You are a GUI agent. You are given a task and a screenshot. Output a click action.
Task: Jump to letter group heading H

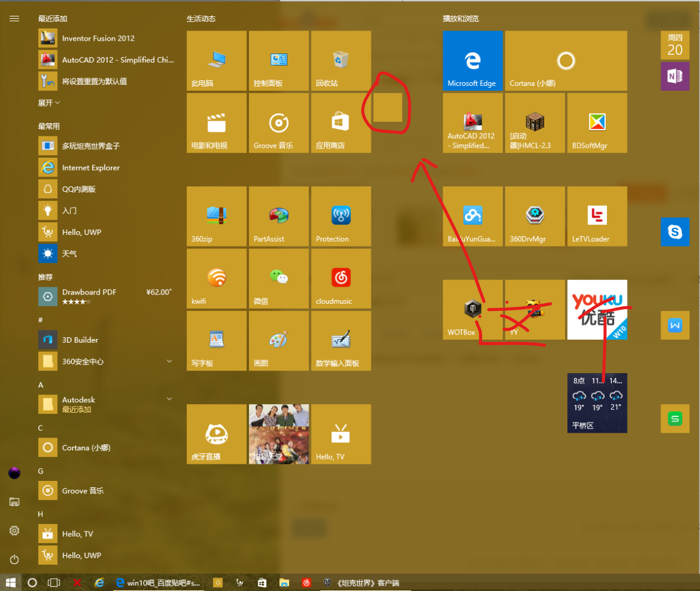(41, 514)
